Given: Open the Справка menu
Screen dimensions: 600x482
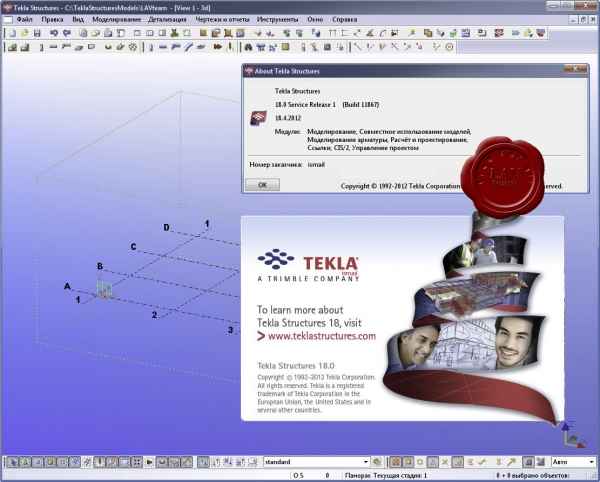Looking at the screenshot, I should pyautogui.click(x=344, y=19).
